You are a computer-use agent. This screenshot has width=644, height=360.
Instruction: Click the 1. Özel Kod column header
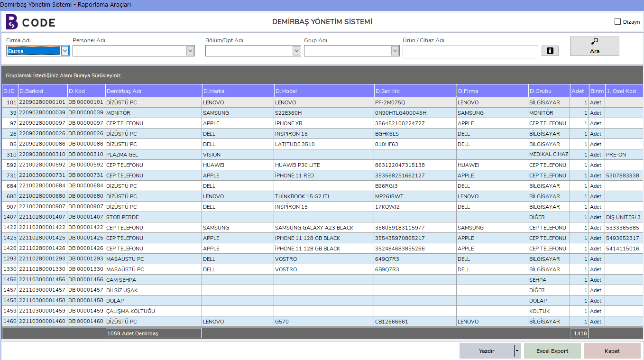[x=624, y=91]
